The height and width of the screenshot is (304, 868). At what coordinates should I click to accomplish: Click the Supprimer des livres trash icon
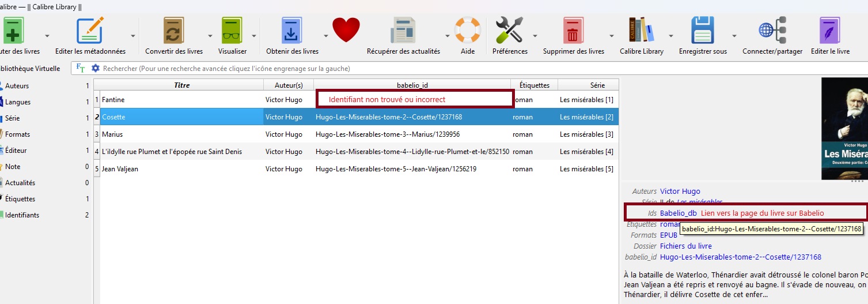click(x=573, y=30)
